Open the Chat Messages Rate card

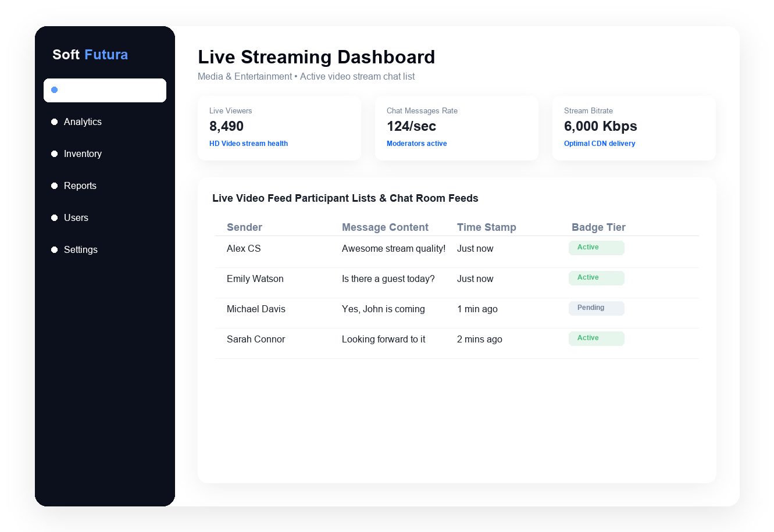(456, 128)
